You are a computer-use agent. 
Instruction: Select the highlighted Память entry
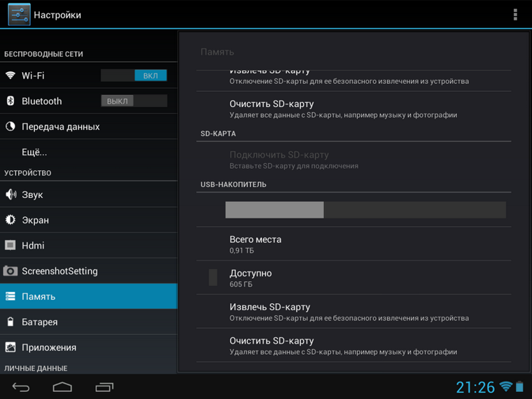pyautogui.click(x=89, y=296)
